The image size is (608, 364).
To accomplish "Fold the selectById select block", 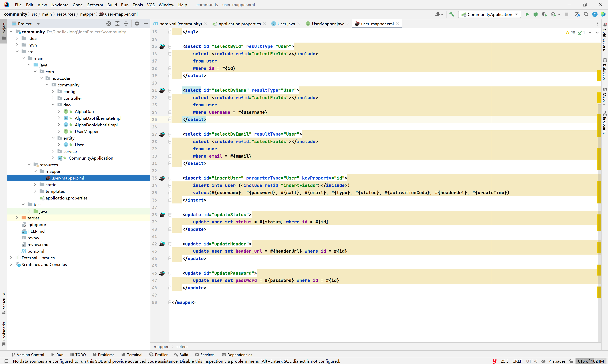I will click(x=170, y=46).
